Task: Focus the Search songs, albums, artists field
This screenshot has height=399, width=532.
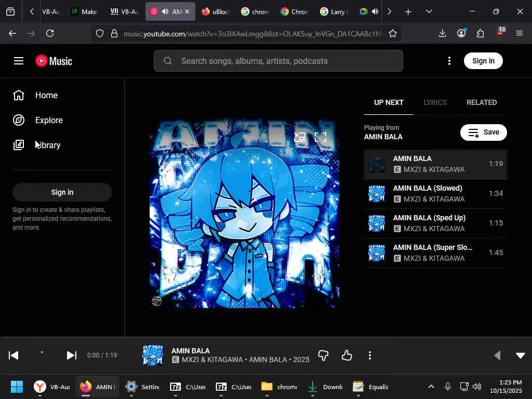Action: pos(278,61)
